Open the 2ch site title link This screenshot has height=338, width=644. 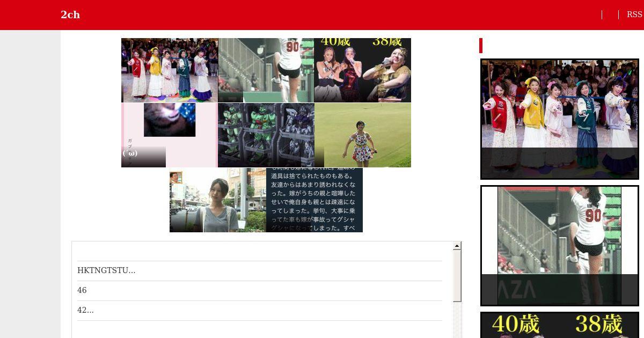click(70, 15)
